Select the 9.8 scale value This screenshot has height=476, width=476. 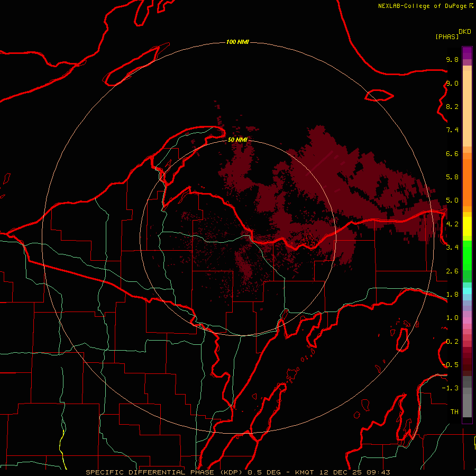click(452, 59)
